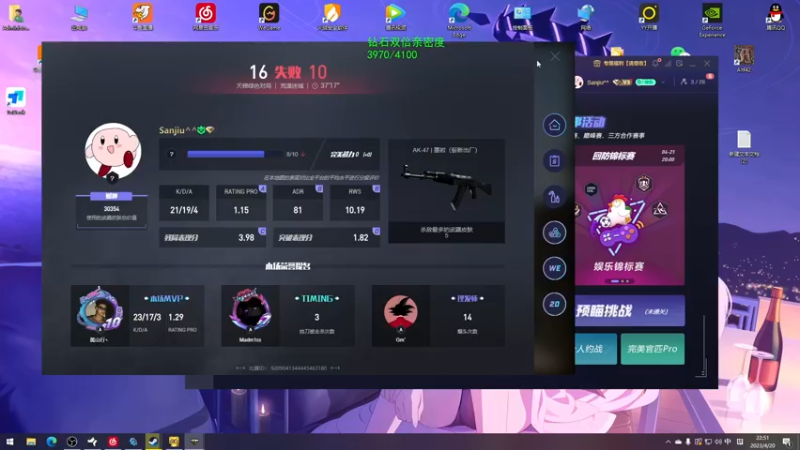Open the Microsoft Edge desktop shortcut
Screen dimensions: 800x450
coord(459,20)
